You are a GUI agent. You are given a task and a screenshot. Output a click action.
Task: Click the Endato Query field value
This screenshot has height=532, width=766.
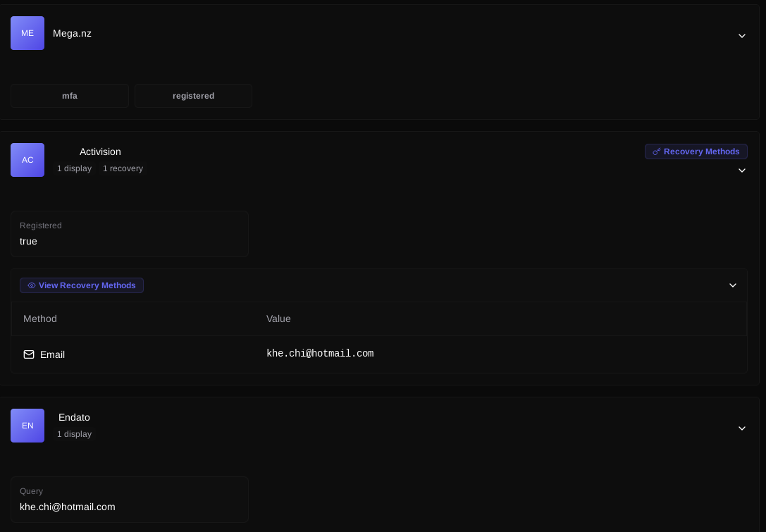pos(68,507)
